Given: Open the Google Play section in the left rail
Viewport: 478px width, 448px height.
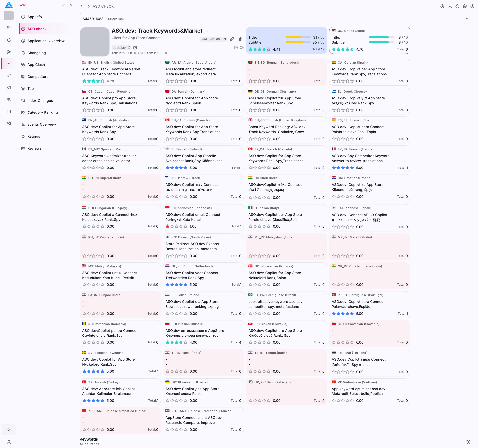Looking at the screenshot, I should [9, 52].
